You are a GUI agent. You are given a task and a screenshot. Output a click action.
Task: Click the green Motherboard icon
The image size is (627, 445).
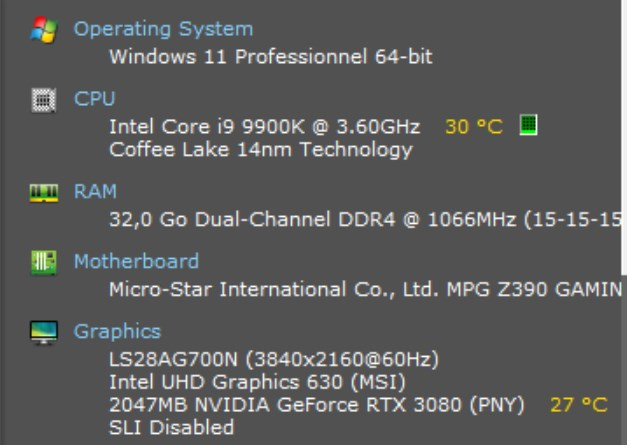pyautogui.click(x=44, y=262)
